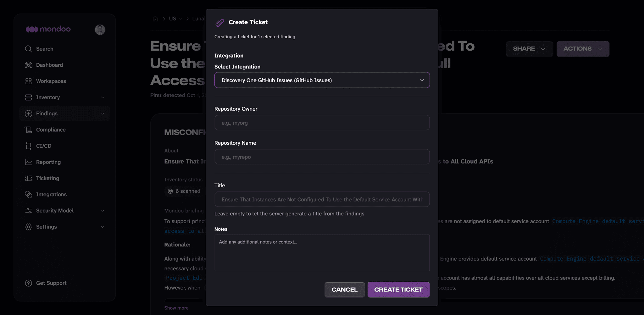Focus the ticket Title field
This screenshot has width=644, height=315.
pyautogui.click(x=322, y=199)
